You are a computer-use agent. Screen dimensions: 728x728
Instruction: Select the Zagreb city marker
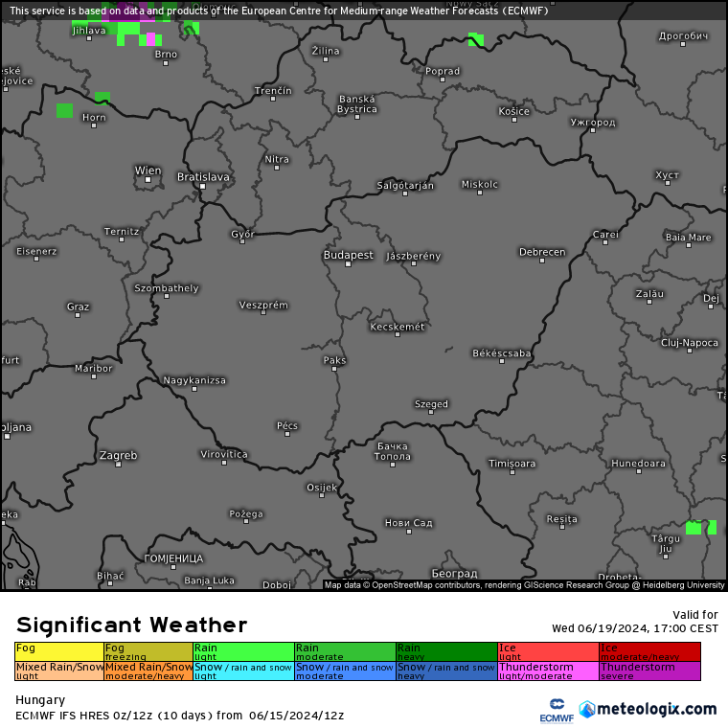click(x=119, y=464)
